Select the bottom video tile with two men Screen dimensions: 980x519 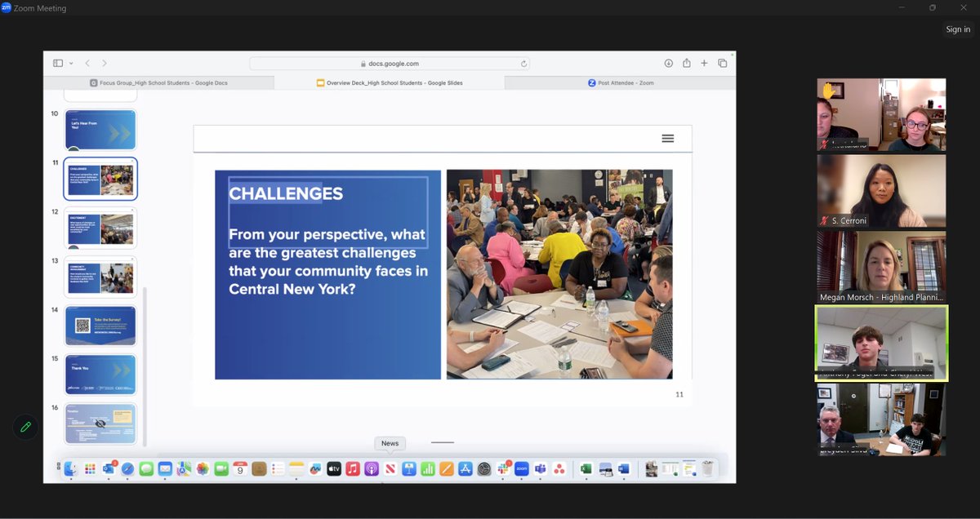(x=881, y=419)
